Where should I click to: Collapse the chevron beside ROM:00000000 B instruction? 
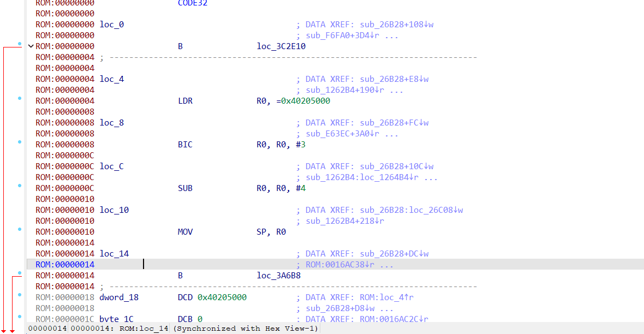click(31, 46)
